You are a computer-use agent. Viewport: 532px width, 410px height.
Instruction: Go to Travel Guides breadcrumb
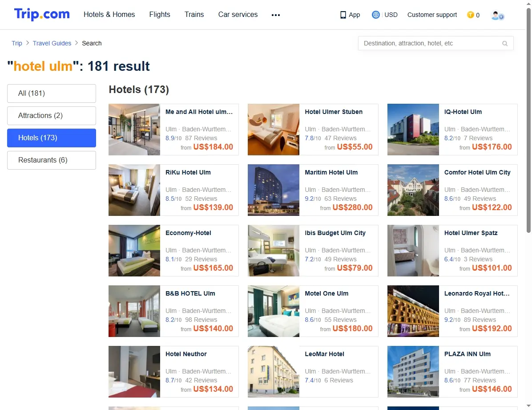(52, 43)
